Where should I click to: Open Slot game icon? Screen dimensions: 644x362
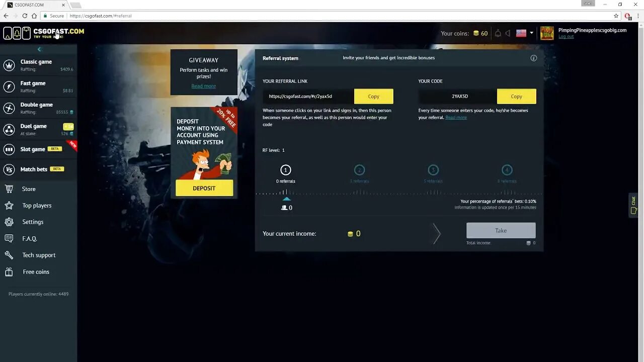coord(9,149)
